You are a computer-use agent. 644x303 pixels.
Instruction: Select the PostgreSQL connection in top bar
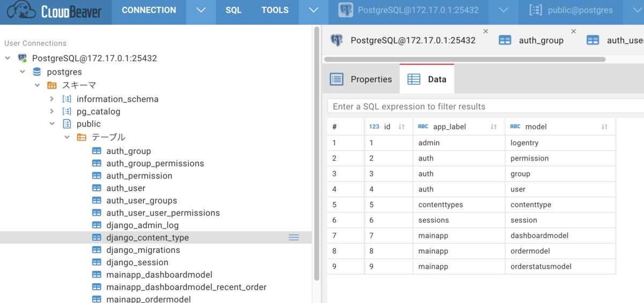point(409,10)
